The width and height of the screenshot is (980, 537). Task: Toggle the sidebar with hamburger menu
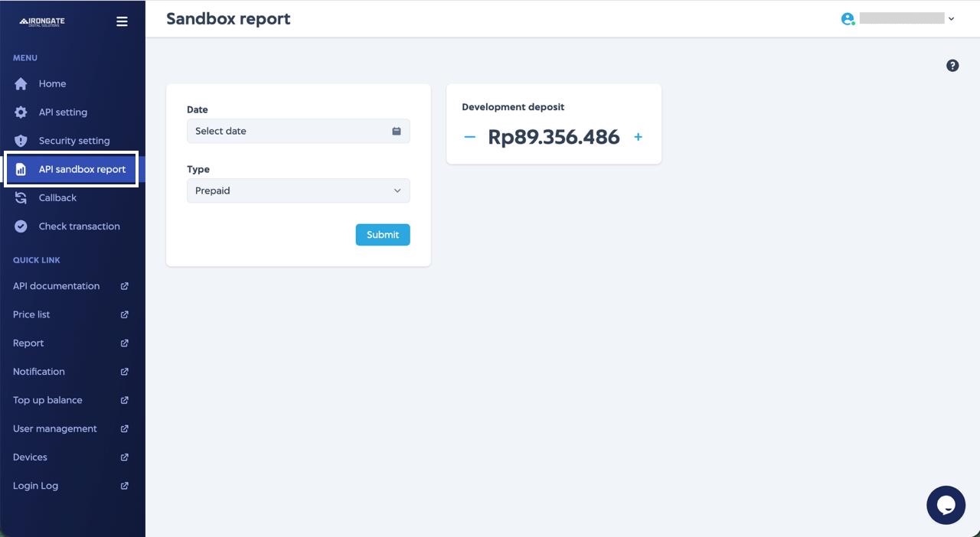click(122, 21)
